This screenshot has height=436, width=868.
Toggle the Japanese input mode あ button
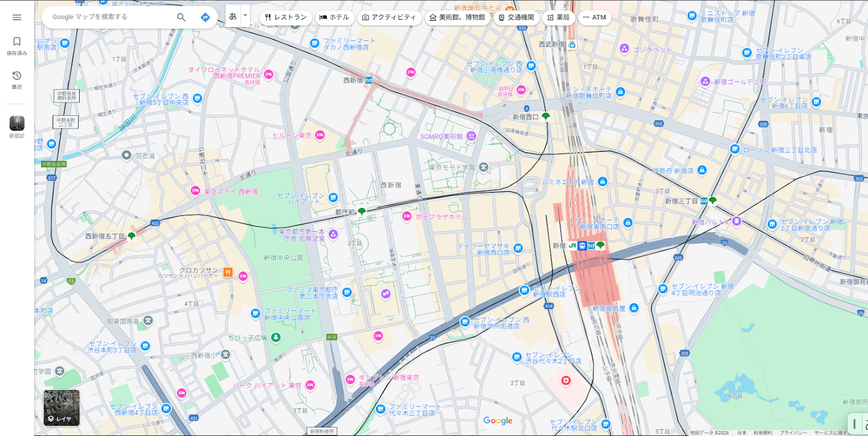click(233, 16)
